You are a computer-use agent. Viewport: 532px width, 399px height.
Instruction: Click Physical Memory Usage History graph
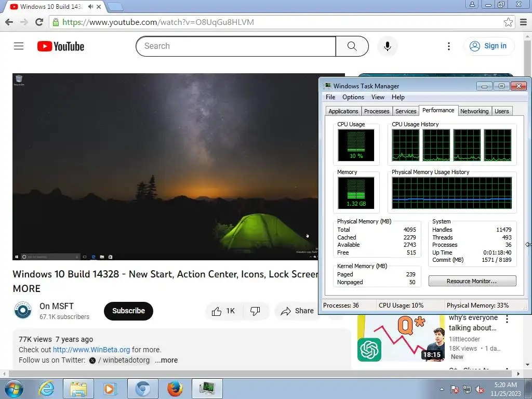(451, 193)
